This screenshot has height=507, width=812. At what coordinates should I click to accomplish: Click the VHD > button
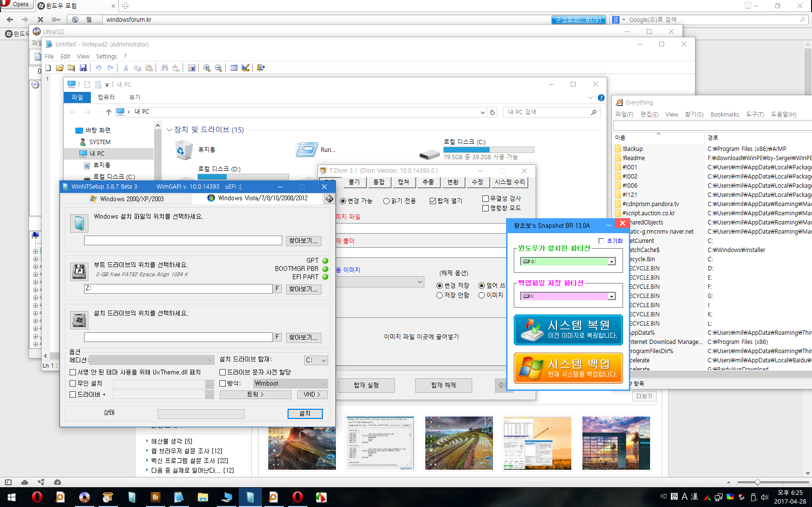point(312,395)
